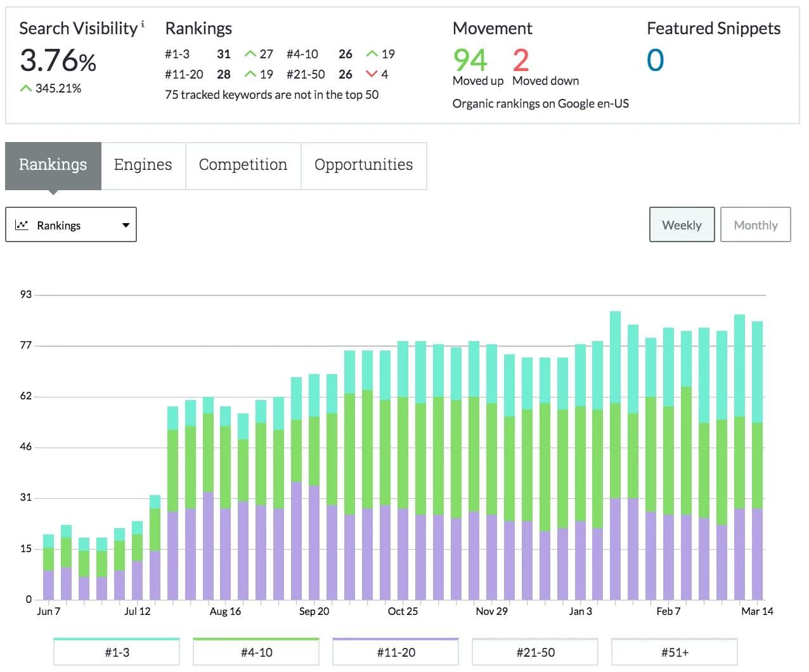This screenshot has width=809, height=672.
Task: Toggle the #4-10 legend series
Action: point(256,652)
